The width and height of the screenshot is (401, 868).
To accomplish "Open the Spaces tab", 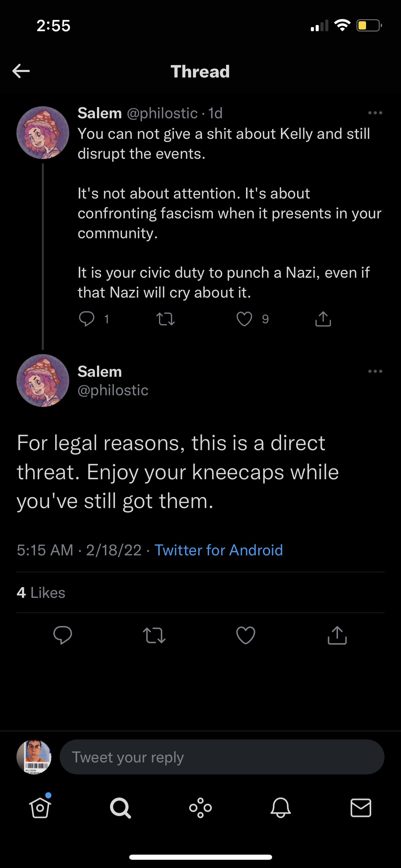I will tap(200, 808).
